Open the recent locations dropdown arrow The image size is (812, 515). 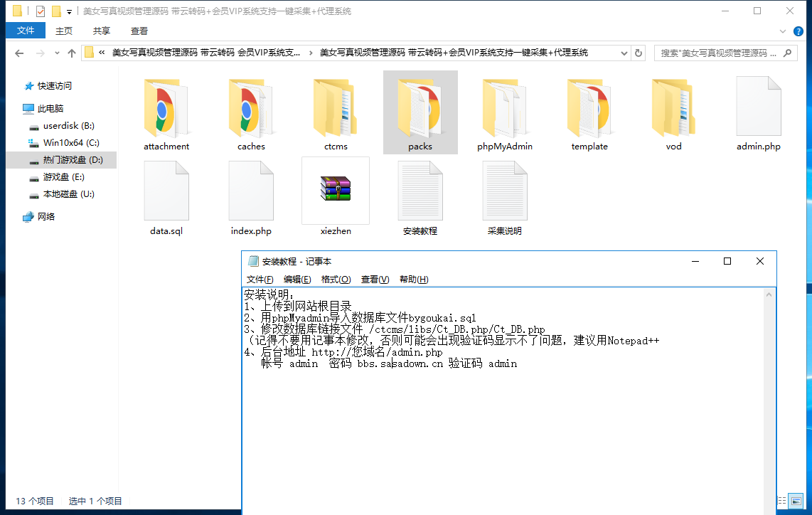pyautogui.click(x=57, y=53)
